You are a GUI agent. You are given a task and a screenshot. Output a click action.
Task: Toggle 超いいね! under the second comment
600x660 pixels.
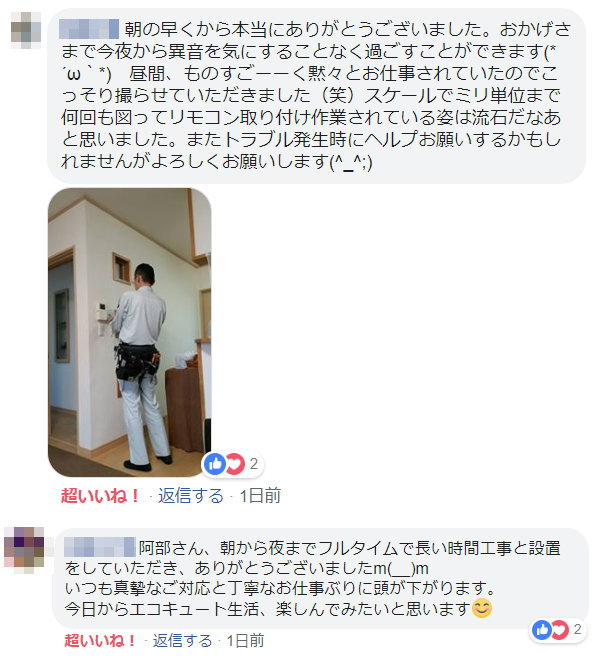pos(100,641)
